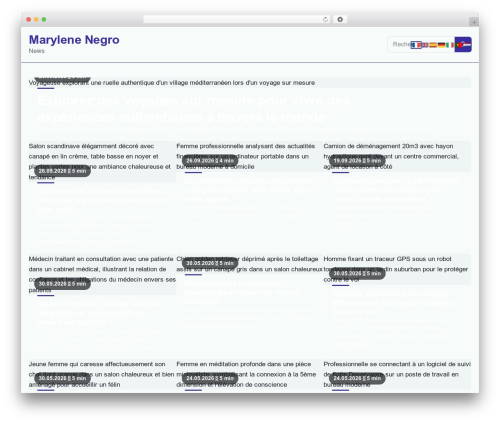The width and height of the screenshot is (500, 423).
Task: Open the Déprime après le toilettage article title
Action: 243,292
